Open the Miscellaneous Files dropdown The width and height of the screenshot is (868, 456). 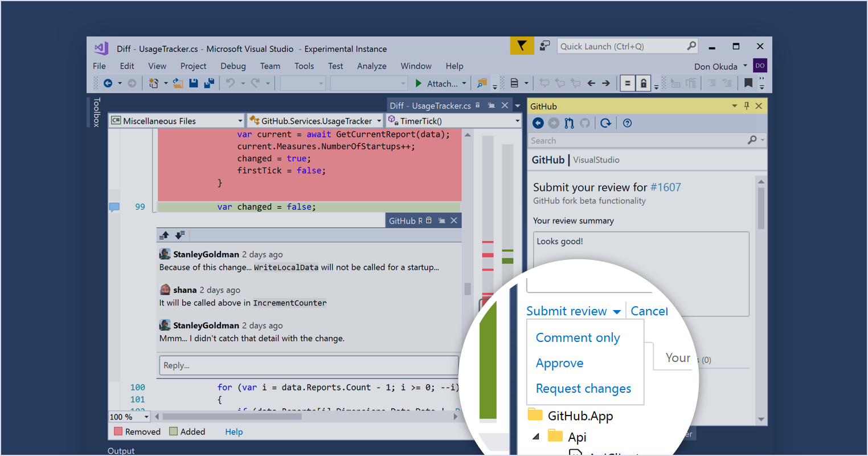[x=240, y=121]
